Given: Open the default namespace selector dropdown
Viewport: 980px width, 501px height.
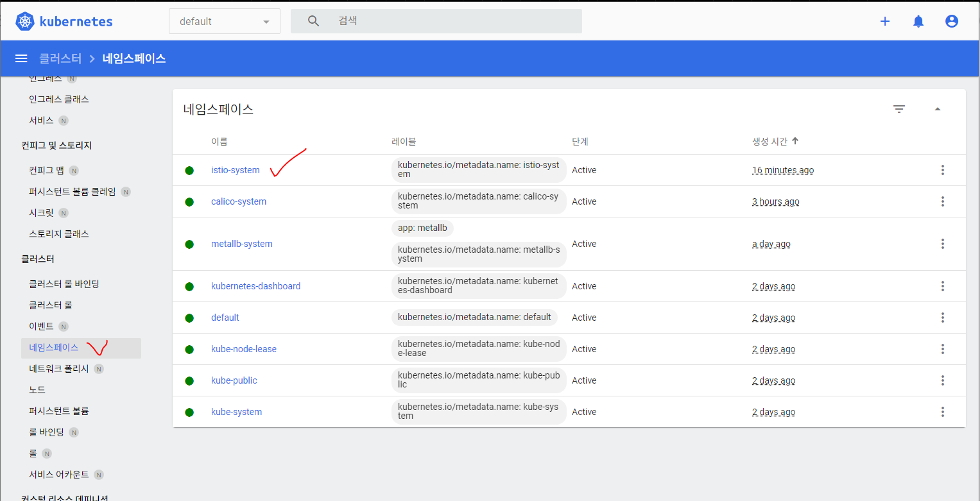Looking at the screenshot, I should coord(225,21).
